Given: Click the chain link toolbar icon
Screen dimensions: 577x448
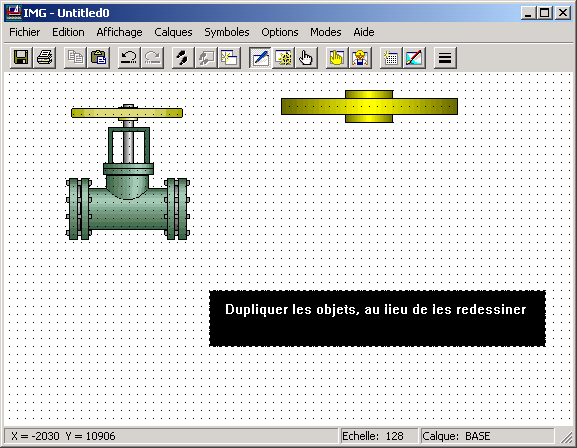Looking at the screenshot, I should 183,58.
